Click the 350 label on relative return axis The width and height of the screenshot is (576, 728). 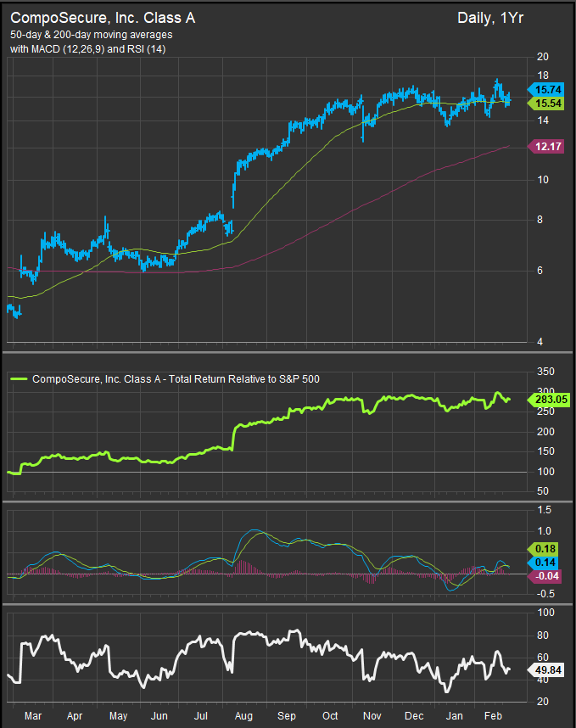pyautogui.click(x=545, y=372)
